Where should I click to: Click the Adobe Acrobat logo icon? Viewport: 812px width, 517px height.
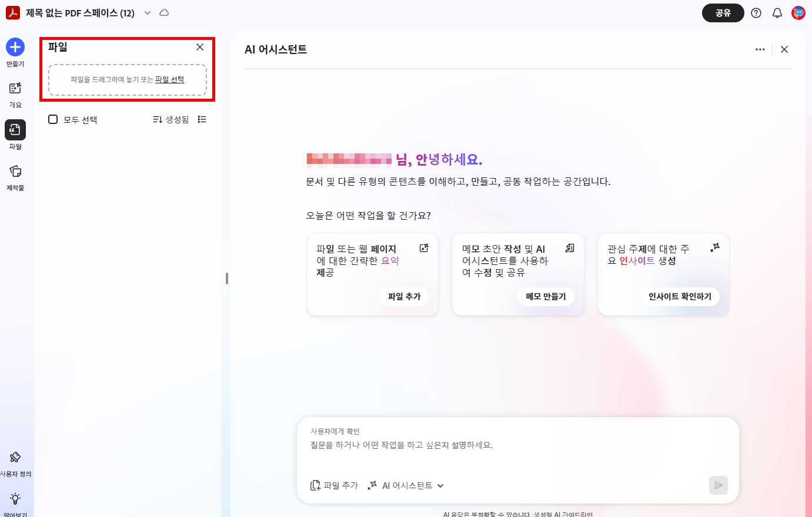click(x=13, y=12)
